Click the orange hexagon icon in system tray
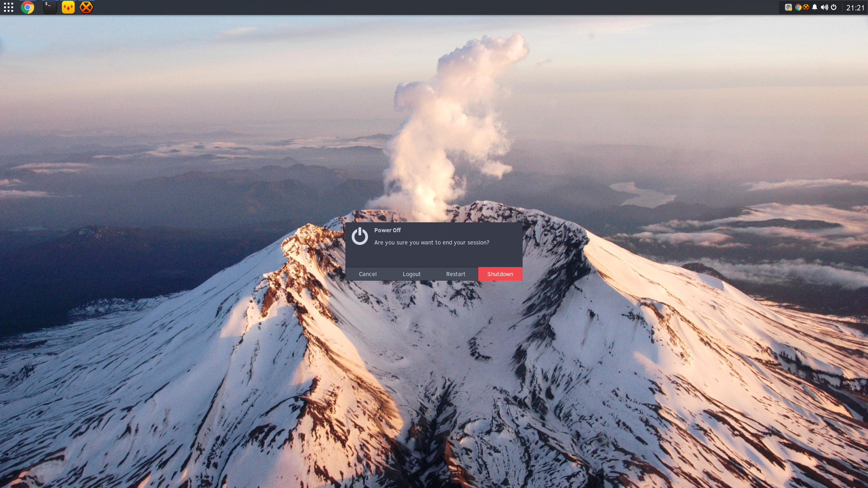Viewport: 868px width, 488px height. (806, 7)
